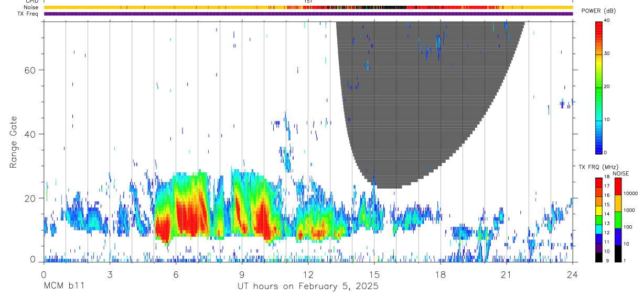The image size is (644, 297).
Task: Select the green segment of NOISE legend
Action: (618, 219)
